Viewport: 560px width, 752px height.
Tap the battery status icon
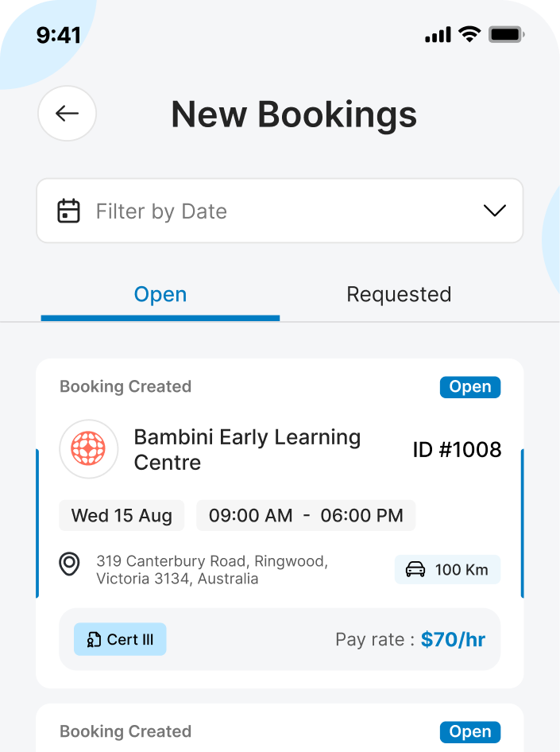[505, 34]
